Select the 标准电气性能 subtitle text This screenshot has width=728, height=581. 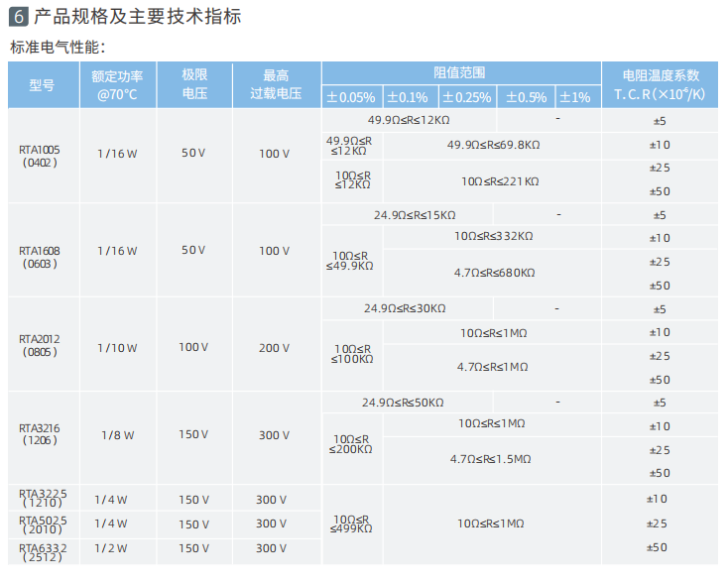[58, 47]
